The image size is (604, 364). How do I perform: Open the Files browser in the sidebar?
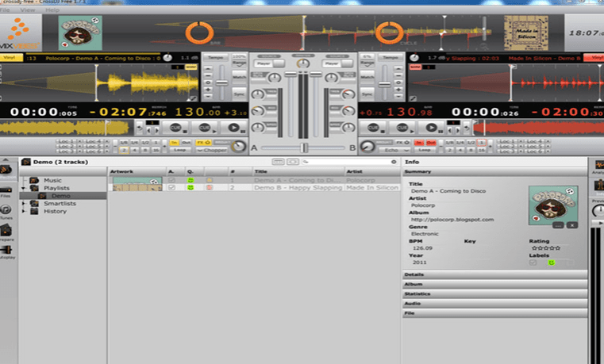6,191
